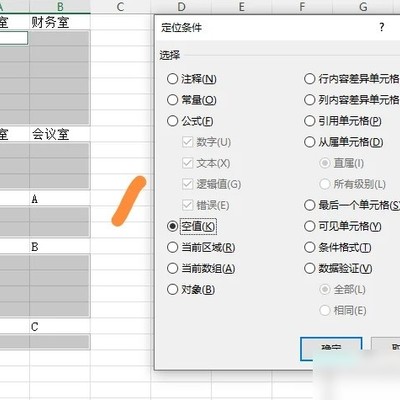This screenshot has width=400, height=400.
Task: Select column B header
Action: (60, 6)
